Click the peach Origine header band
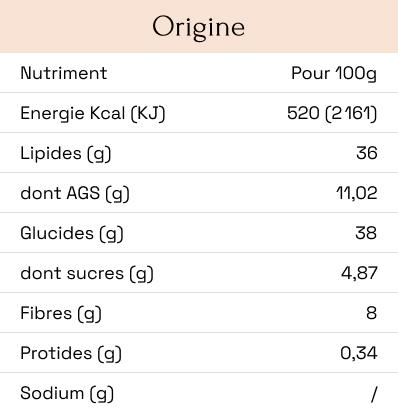398x412 pixels. (199, 26)
